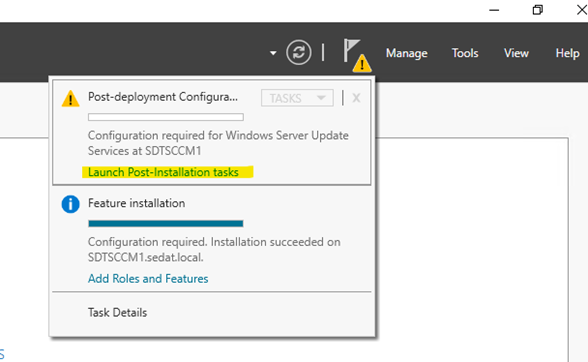
Task: Expand the small arrow left of refresh icon
Action: [x=273, y=53]
